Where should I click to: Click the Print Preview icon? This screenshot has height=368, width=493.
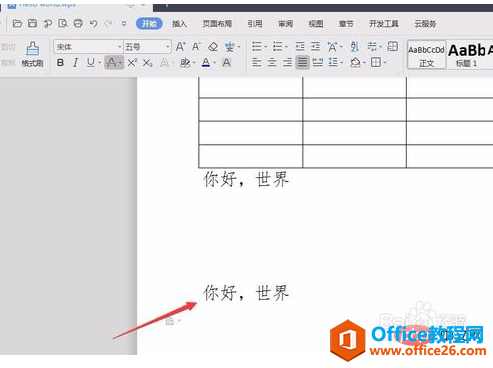[63, 23]
